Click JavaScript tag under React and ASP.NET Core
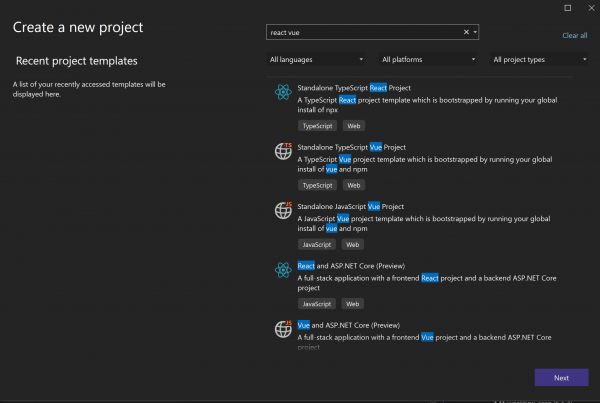This screenshot has width=600, height=403. (316, 304)
